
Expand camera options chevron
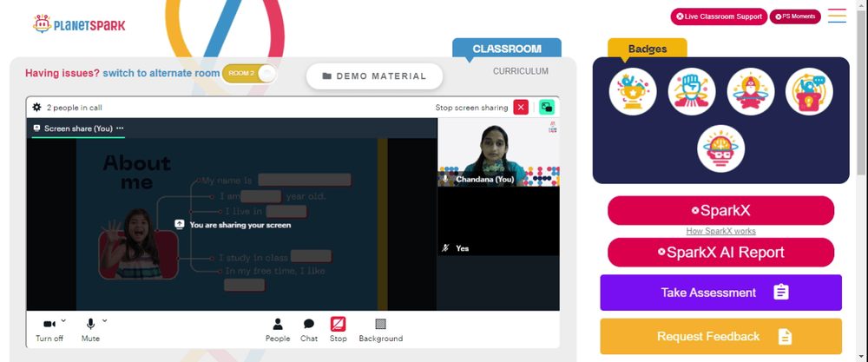click(x=63, y=320)
